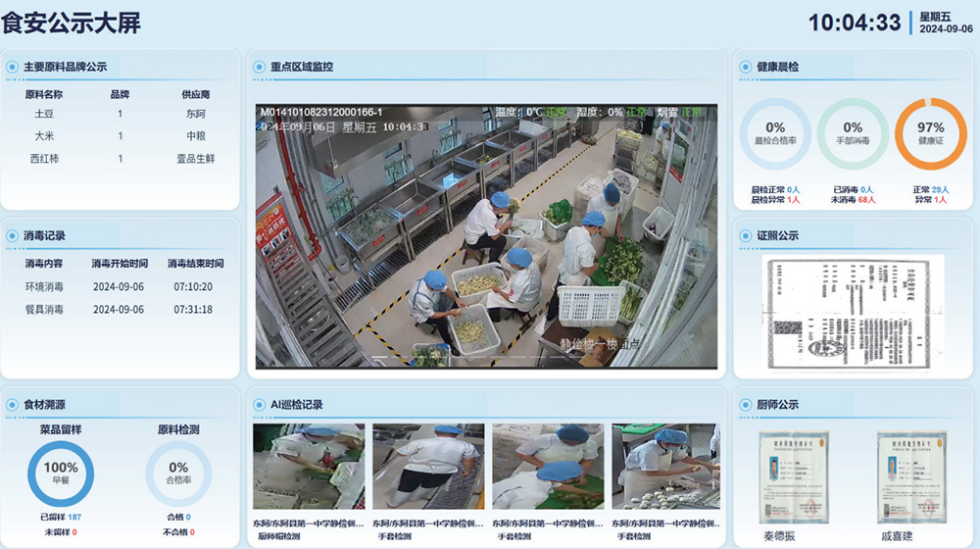Image resolution: width=980 pixels, height=549 pixels.
Task: Click the health certificate 异常 1人 value
Action: (x=931, y=200)
